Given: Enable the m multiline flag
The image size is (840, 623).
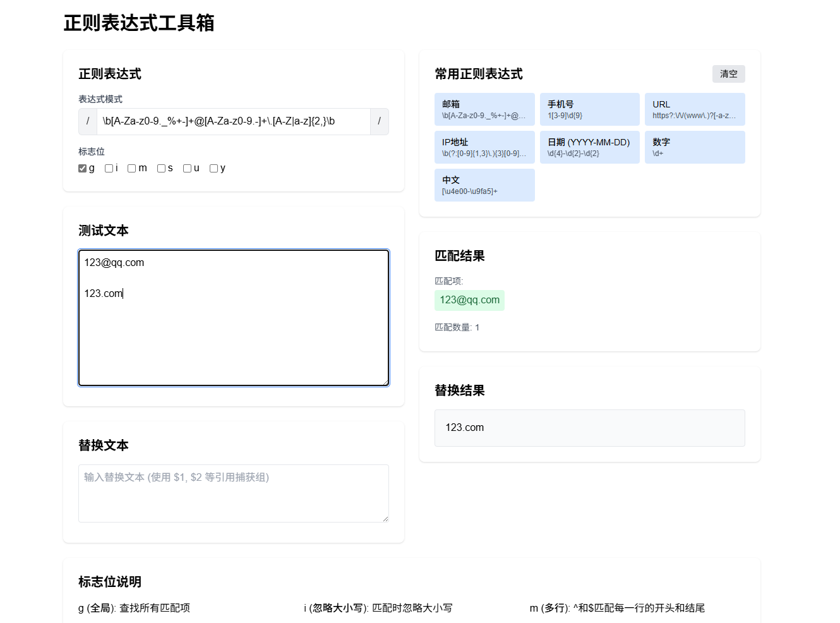Looking at the screenshot, I should tap(131, 168).
